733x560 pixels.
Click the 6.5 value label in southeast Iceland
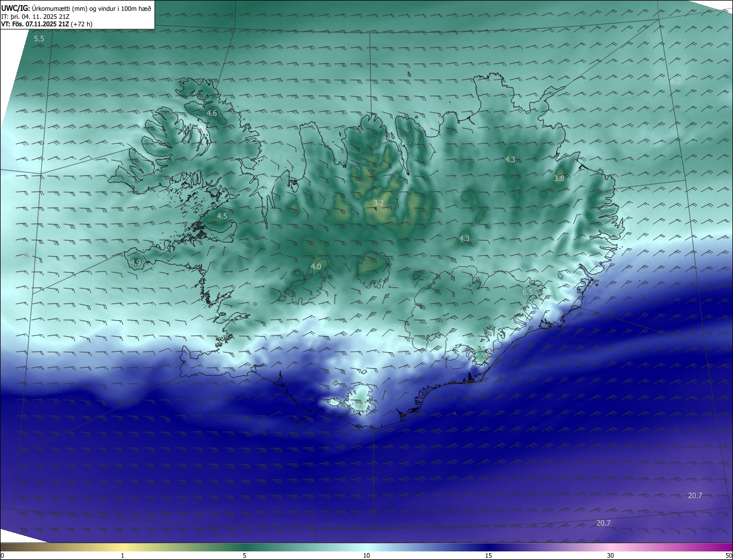[x=527, y=292]
